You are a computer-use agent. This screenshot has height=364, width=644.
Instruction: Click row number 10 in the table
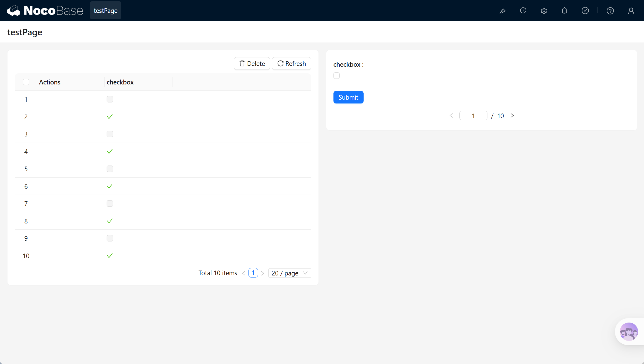coord(26,256)
